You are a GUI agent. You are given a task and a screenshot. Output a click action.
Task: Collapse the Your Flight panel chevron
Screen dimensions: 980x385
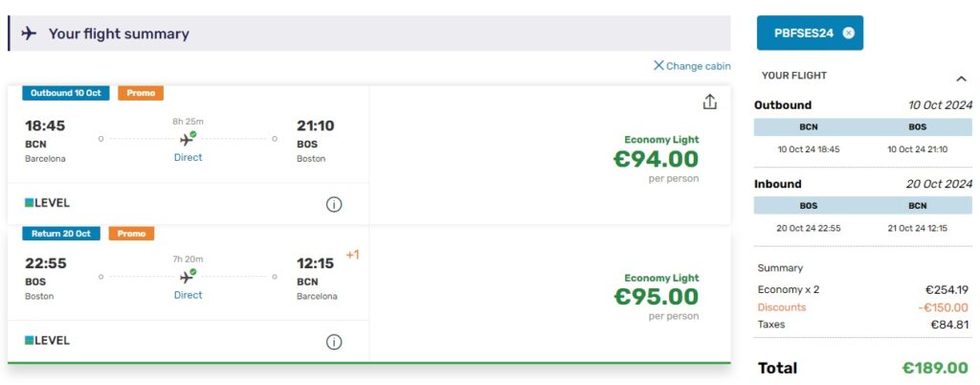[961, 78]
